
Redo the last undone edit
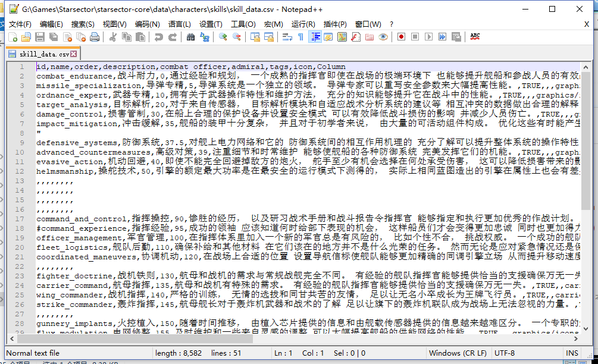pyautogui.click(x=173, y=36)
